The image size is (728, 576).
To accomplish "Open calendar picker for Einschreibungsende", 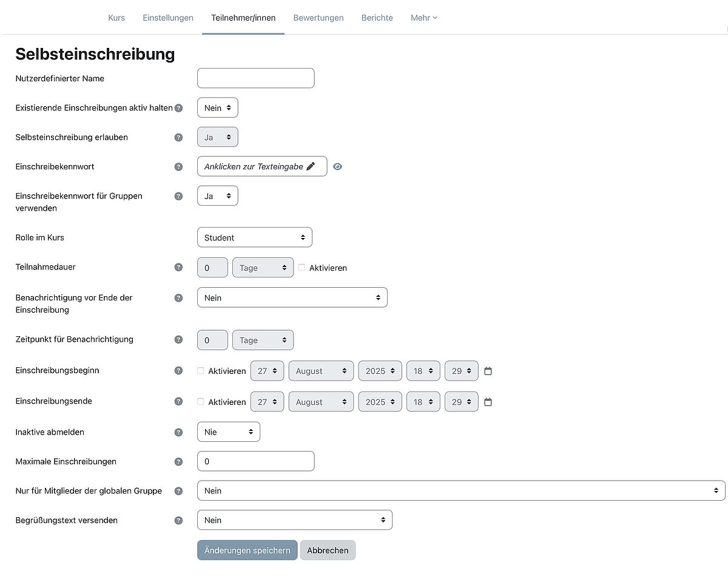I will pos(488,402).
